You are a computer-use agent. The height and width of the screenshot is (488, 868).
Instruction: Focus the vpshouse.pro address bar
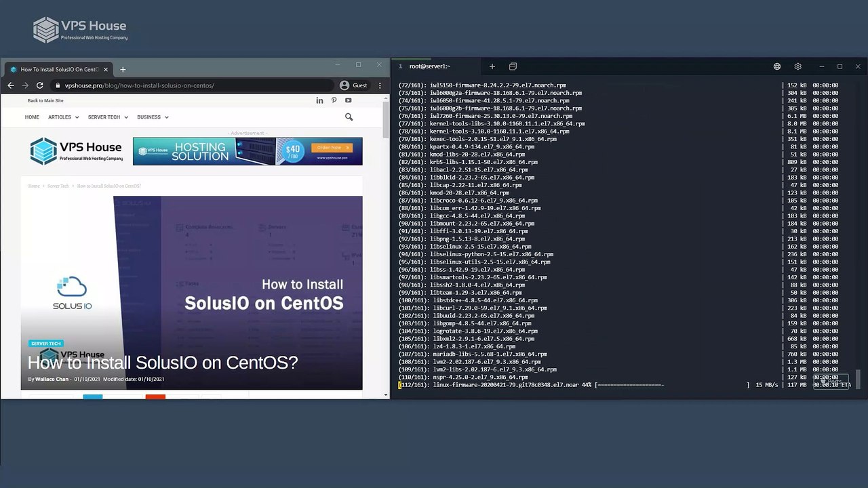pos(192,85)
